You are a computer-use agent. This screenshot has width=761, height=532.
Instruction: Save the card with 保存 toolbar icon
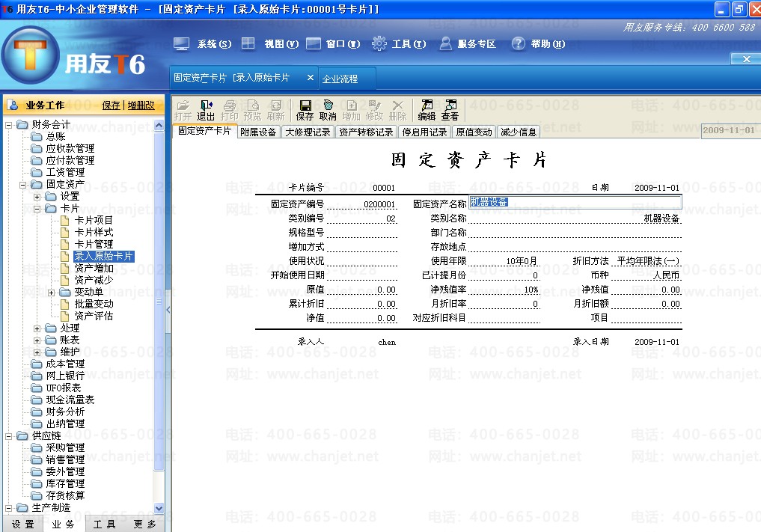tap(305, 111)
